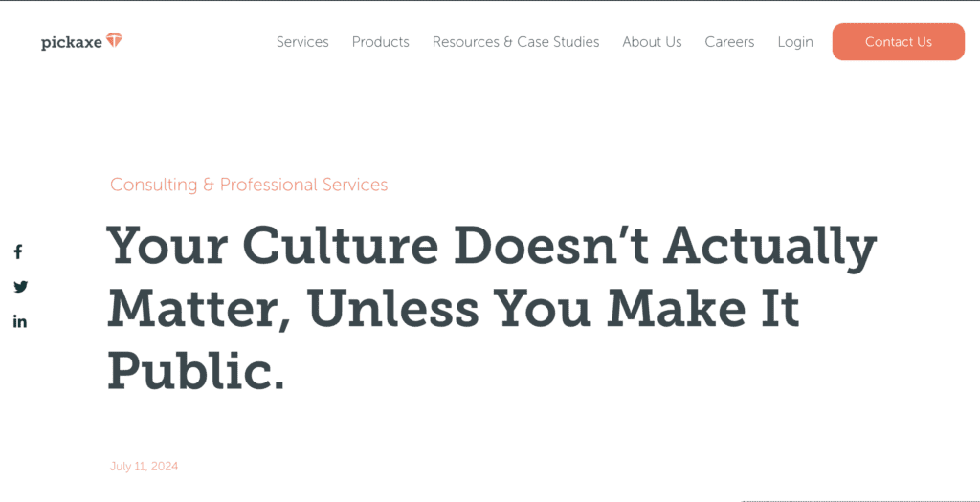Open the Services menu item
The width and height of the screenshot is (980, 502).
(x=302, y=42)
